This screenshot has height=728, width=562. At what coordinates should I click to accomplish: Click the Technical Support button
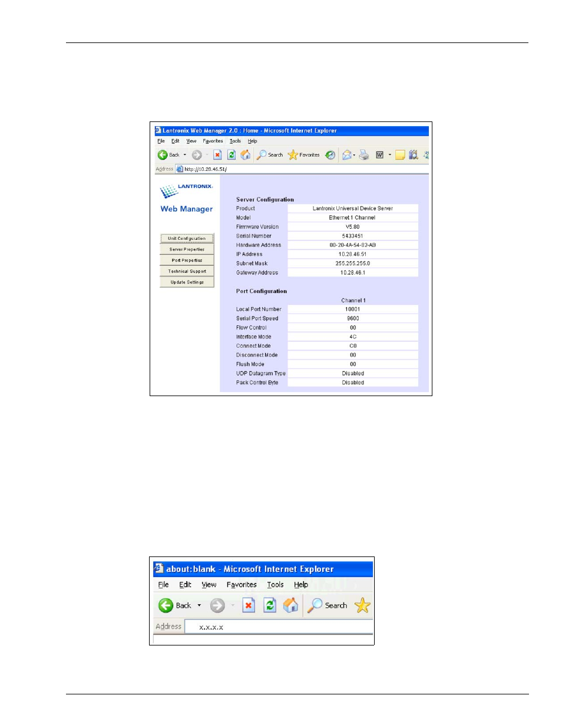coord(187,271)
